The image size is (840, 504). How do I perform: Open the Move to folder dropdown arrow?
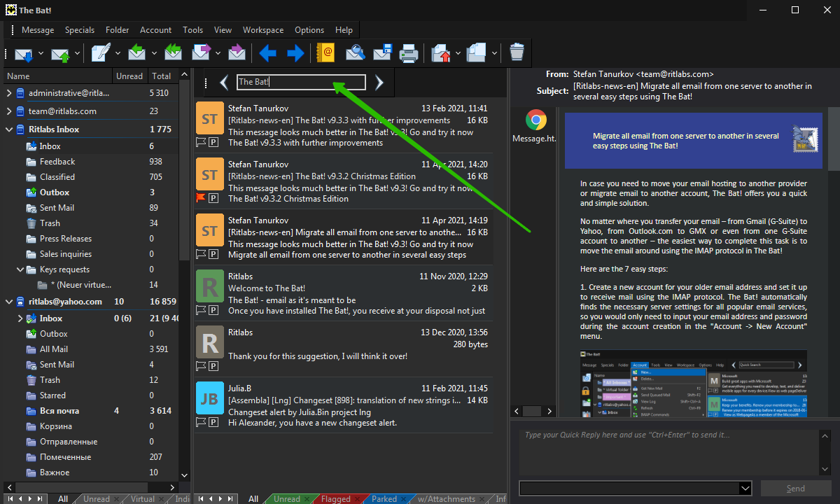click(x=458, y=53)
